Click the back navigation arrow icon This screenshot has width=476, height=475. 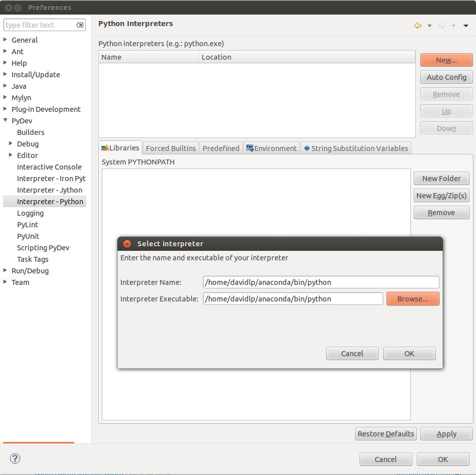pyautogui.click(x=417, y=26)
